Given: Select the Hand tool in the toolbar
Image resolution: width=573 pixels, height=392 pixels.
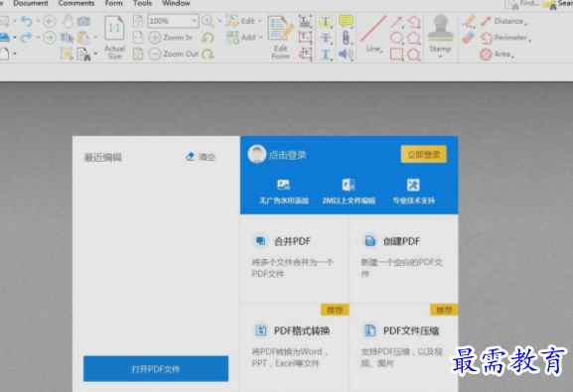Looking at the screenshot, I should (x=67, y=21).
